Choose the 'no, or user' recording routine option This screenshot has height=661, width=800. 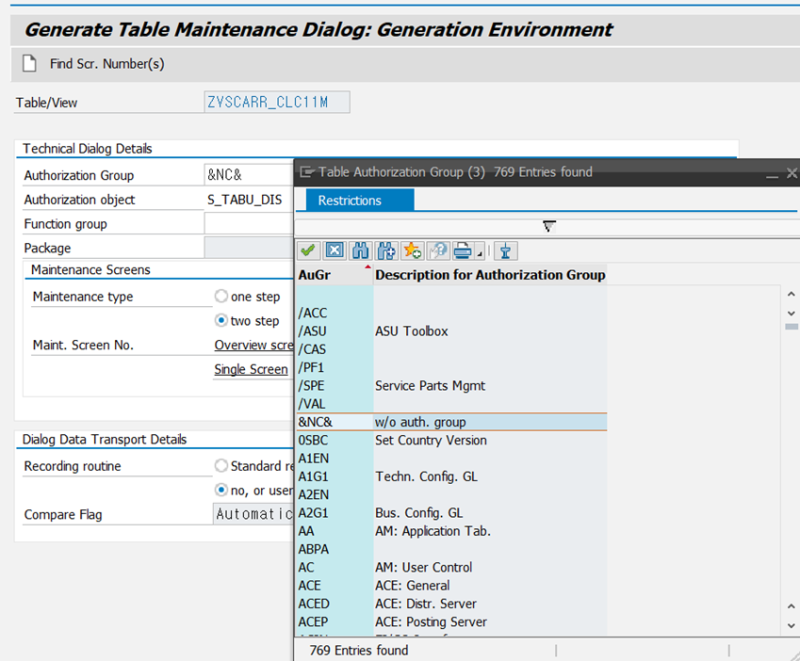221,490
